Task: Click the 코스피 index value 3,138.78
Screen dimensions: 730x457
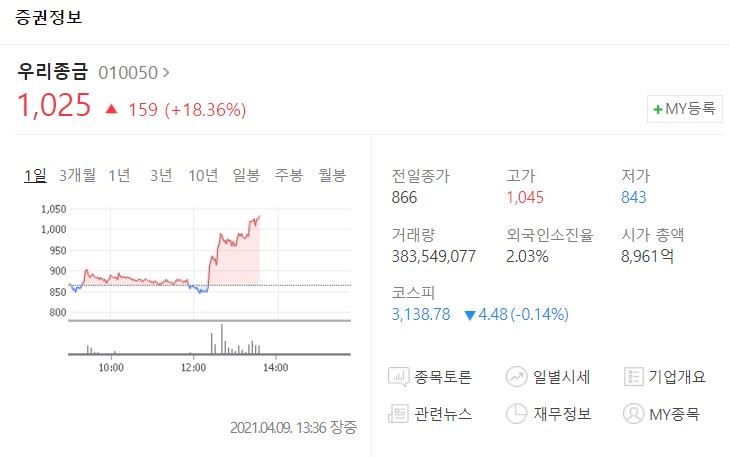Action: tap(421, 314)
